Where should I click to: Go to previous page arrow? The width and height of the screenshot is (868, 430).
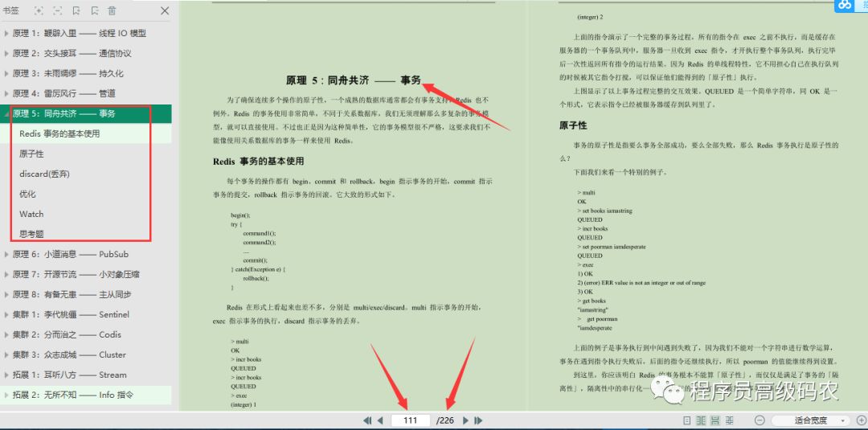point(380,420)
